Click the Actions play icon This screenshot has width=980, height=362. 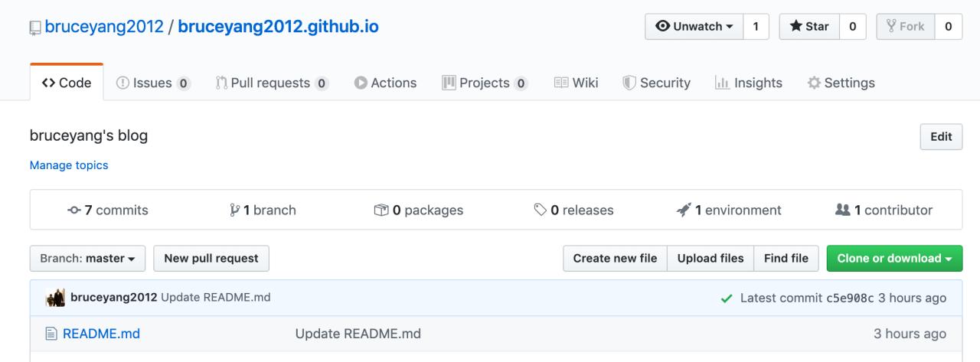[361, 83]
